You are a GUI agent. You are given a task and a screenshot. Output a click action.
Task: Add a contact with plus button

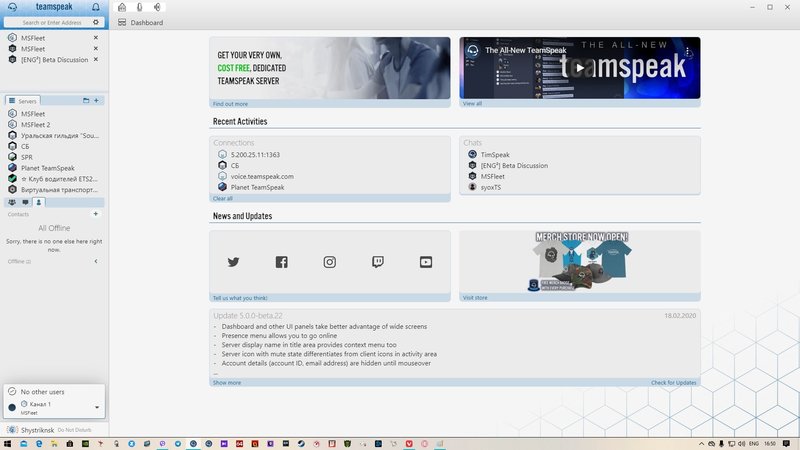[x=95, y=214]
